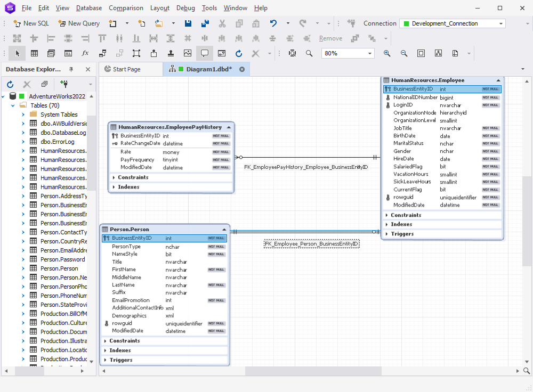
Task: Select the pointer tool on the diagram toolbar
Action: 17,53
